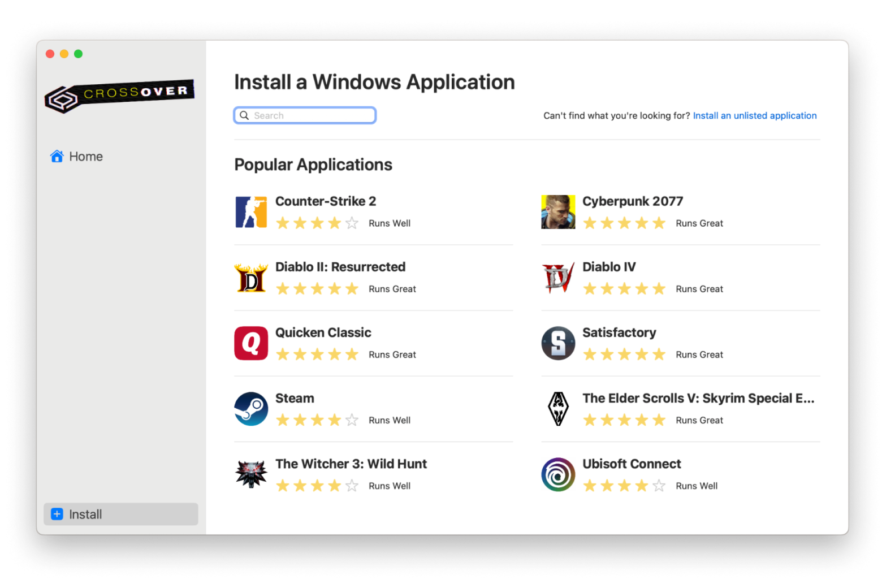Screen dimensions: 882x588
Task: Click Runs Great label for Quicken Classic
Action: 392,354
